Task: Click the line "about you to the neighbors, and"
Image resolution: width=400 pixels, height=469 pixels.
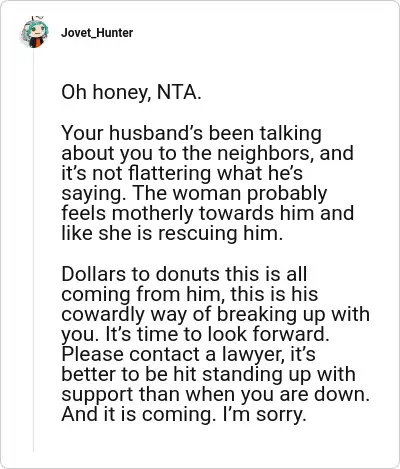Action: click(207, 153)
